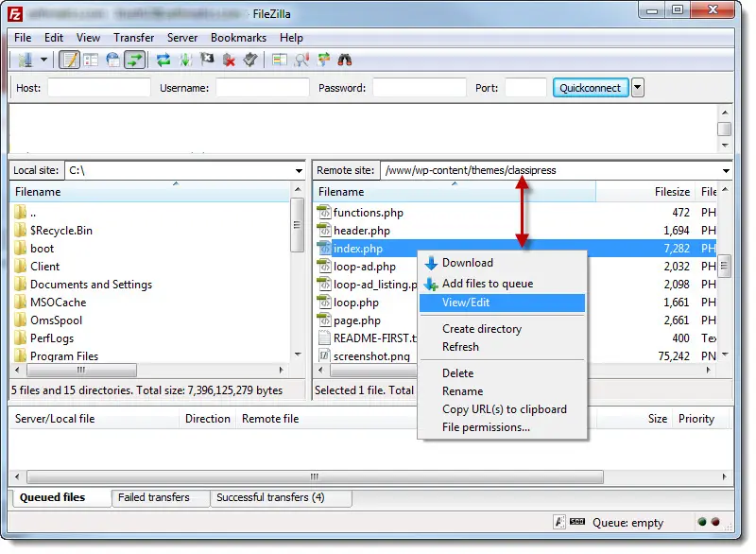
Task: Click the Host input field
Action: [99, 88]
